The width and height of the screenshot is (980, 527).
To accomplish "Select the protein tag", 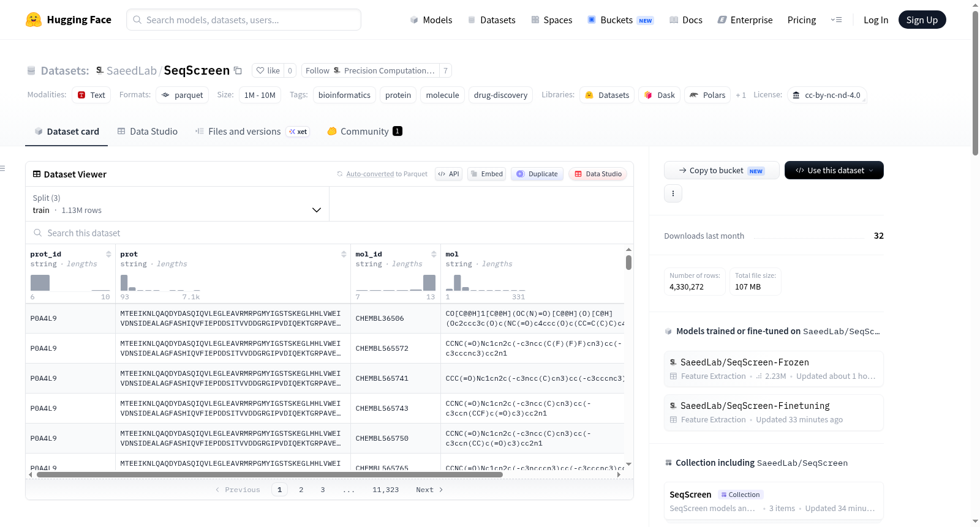I will [x=398, y=95].
